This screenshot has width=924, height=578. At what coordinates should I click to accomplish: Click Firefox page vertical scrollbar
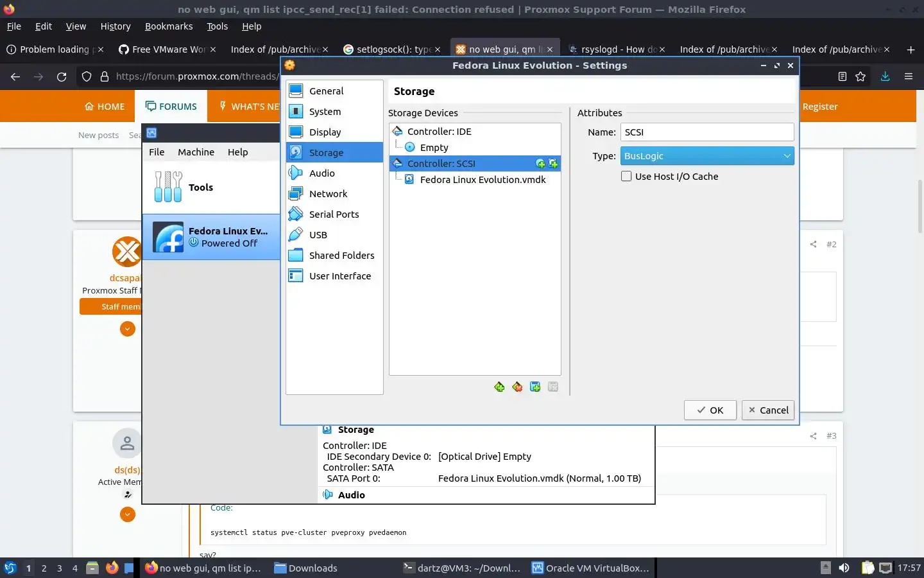[x=920, y=206]
